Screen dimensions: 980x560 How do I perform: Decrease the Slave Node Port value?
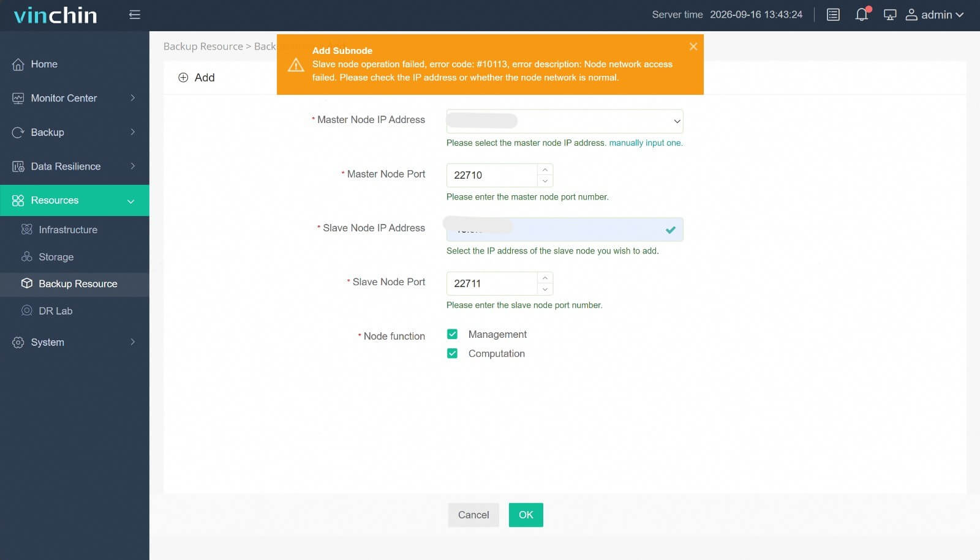(x=545, y=289)
